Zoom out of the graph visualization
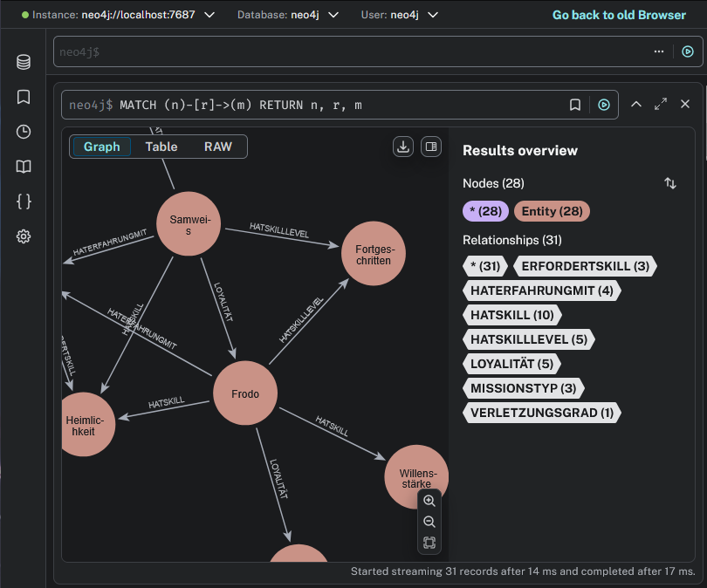The image size is (707, 588). (x=429, y=522)
